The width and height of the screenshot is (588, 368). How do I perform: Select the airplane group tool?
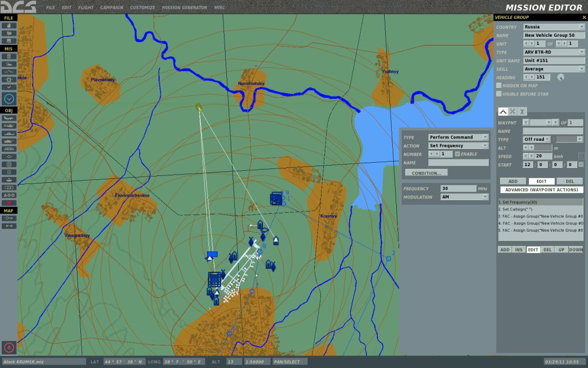pos(9,118)
